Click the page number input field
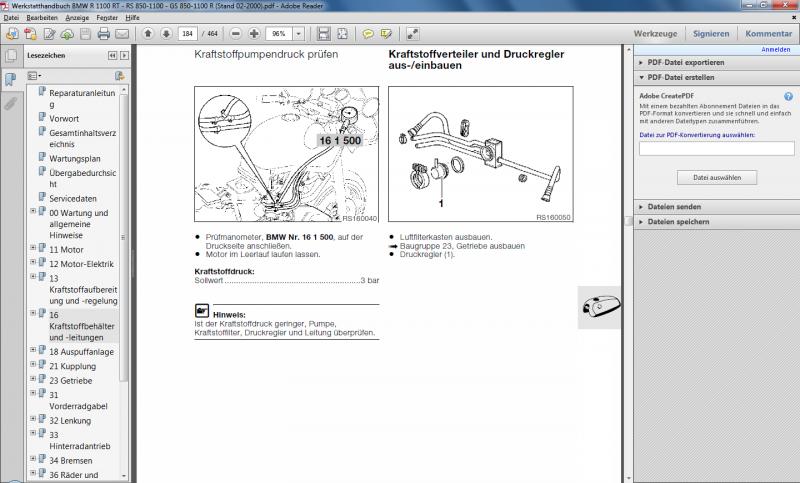Image resolution: width=800 pixels, height=483 pixels. click(x=188, y=33)
